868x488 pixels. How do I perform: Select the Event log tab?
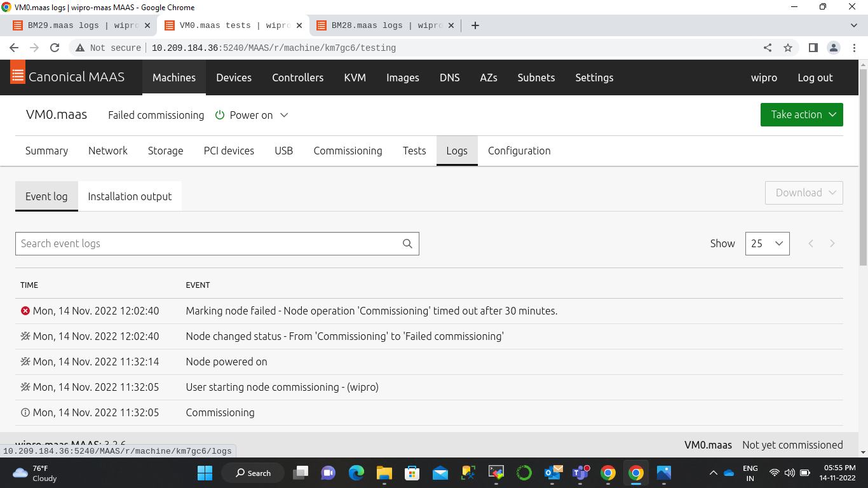coord(46,196)
